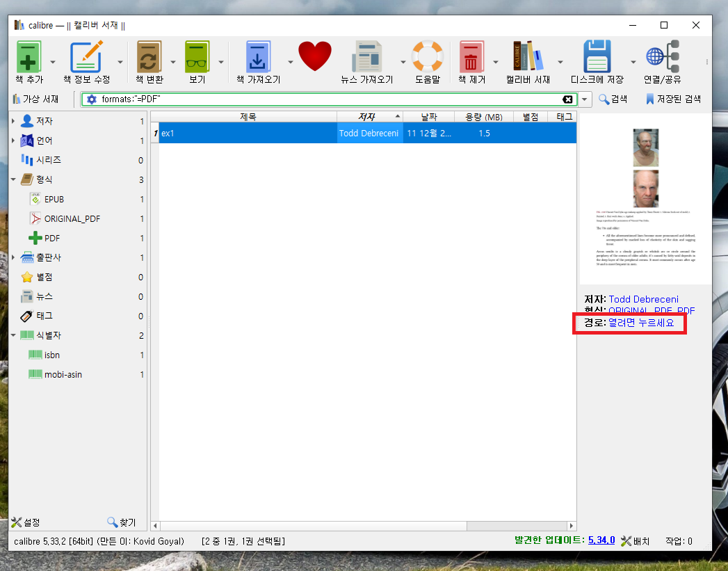The height and width of the screenshot is (571, 728).
Task: Click the 태그 (Tags) category
Action: [x=37, y=316]
